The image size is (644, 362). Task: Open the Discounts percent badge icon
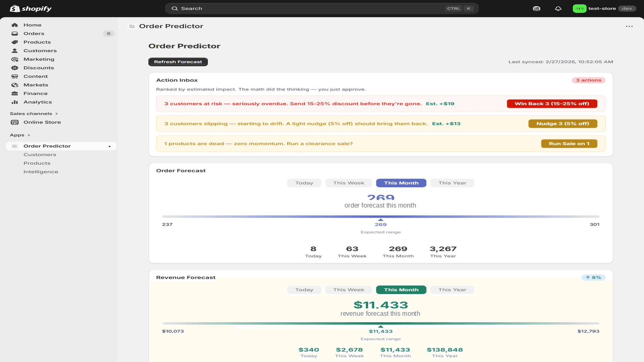pos(15,68)
